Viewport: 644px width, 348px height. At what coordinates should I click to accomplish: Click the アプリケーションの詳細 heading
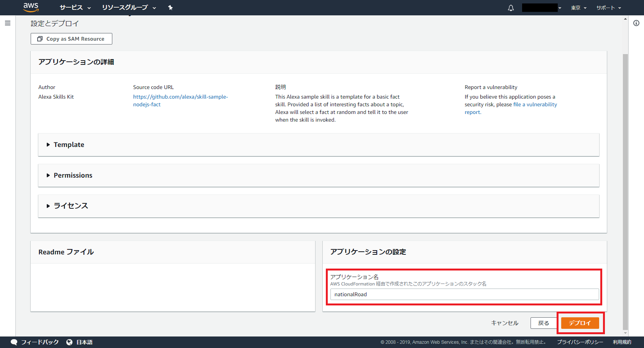click(x=76, y=62)
